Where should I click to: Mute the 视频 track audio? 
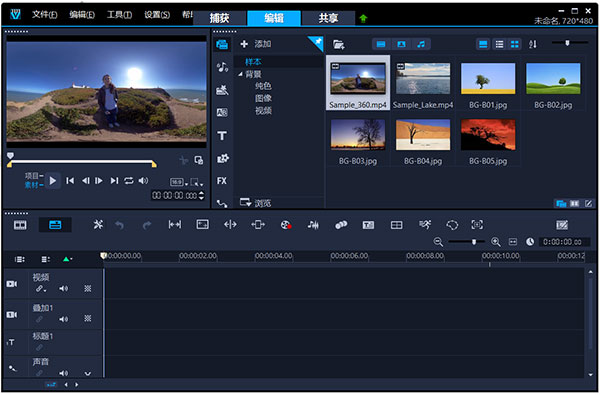click(x=64, y=289)
